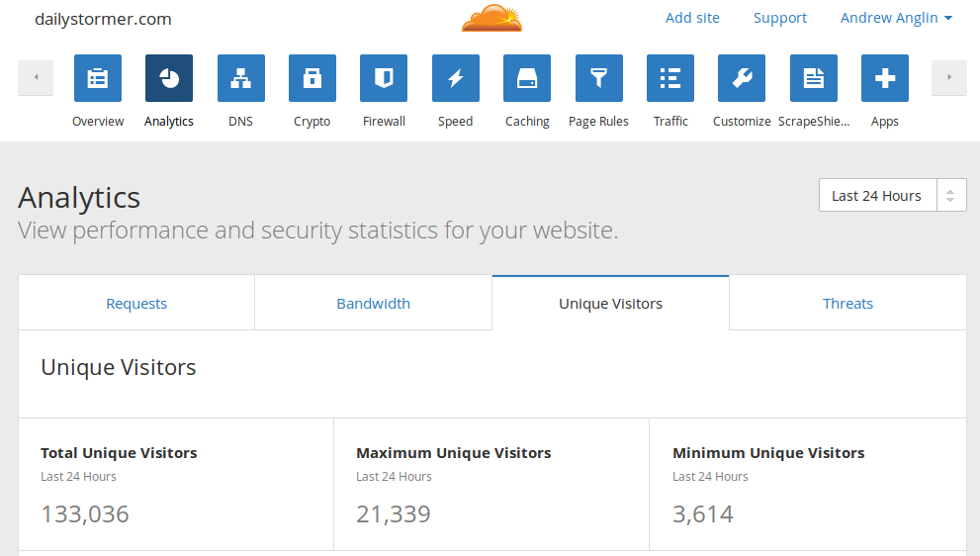Open the Andrew Anglin account menu
The image size is (980, 556).
pyautogui.click(x=896, y=18)
